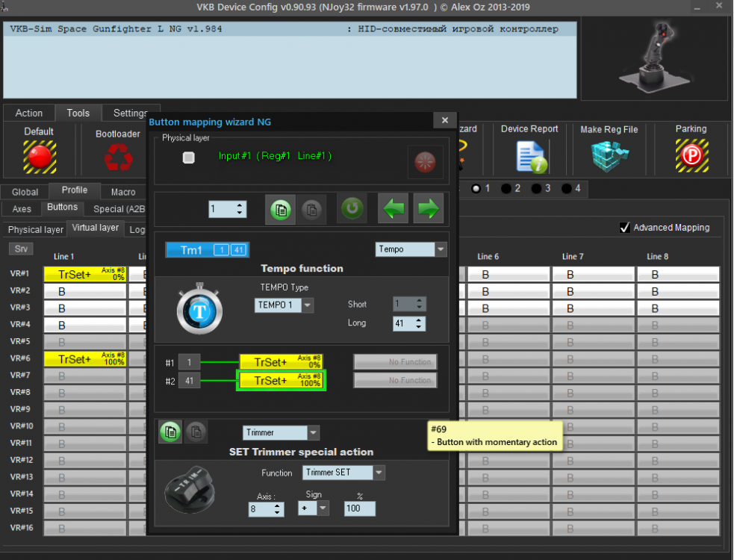Switch to the Physical layer tab
The image size is (734, 560).
35,229
